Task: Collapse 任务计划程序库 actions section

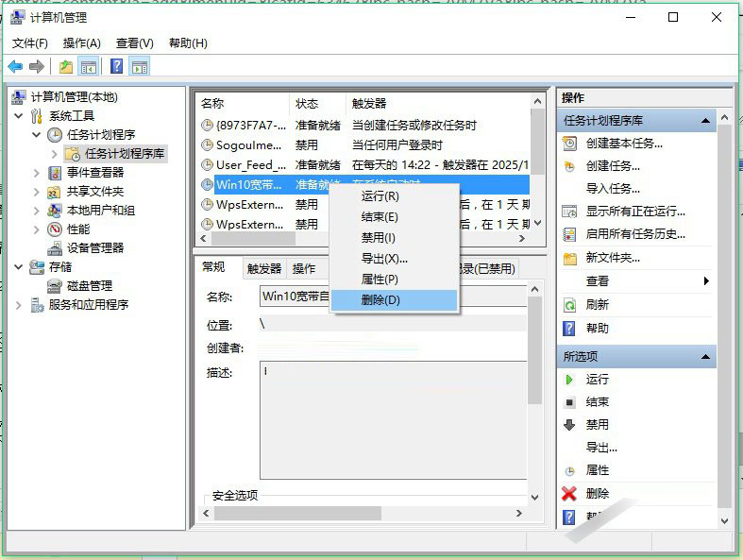Action: [705, 121]
